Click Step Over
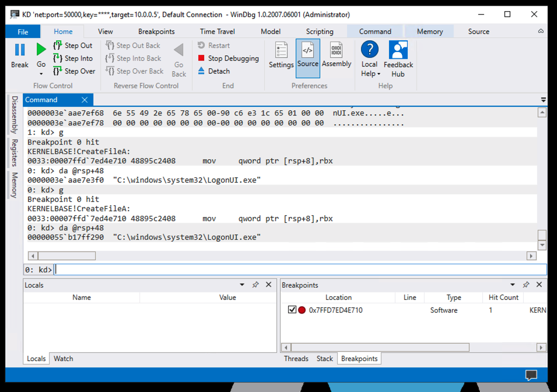Viewport: 557px width, 392px height. pyautogui.click(x=74, y=71)
